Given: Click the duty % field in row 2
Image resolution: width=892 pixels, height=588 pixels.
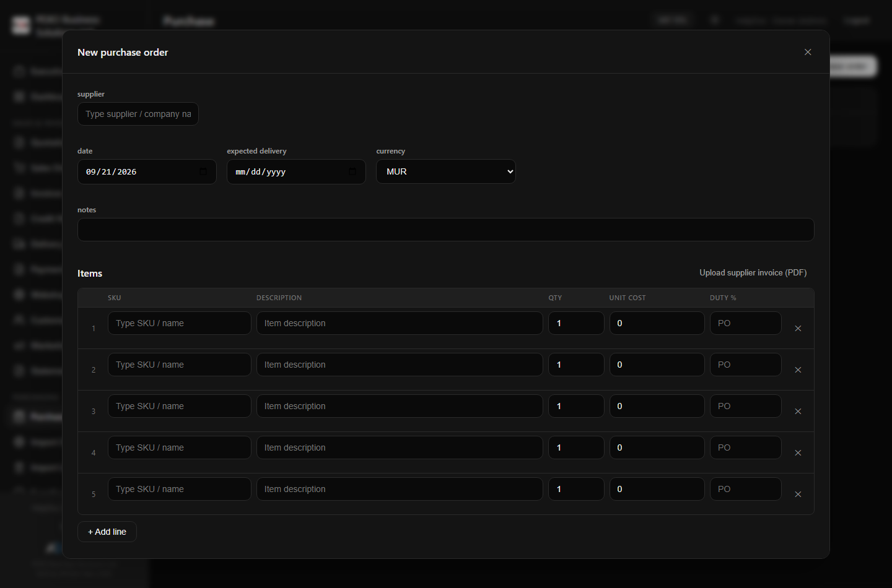Looking at the screenshot, I should [746, 365].
